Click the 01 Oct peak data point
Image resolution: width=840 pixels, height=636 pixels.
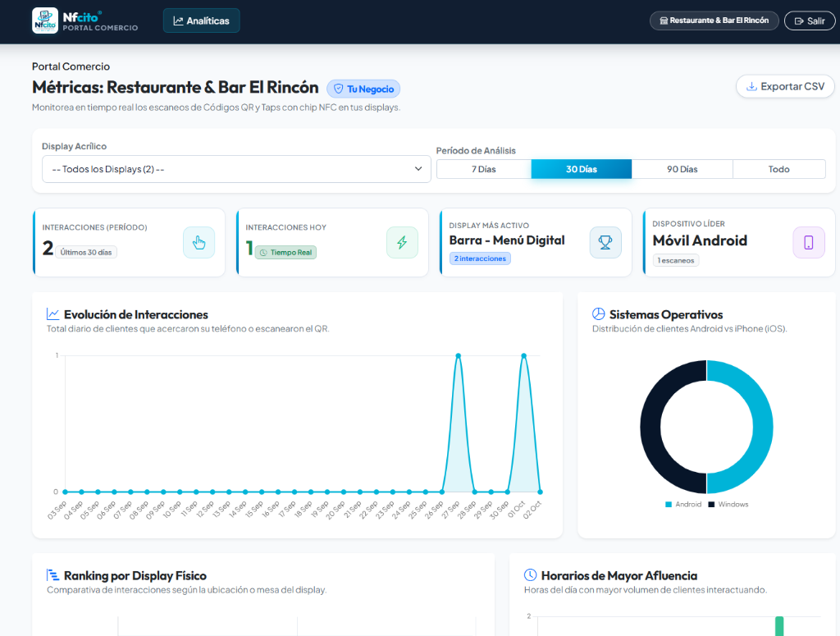point(524,356)
